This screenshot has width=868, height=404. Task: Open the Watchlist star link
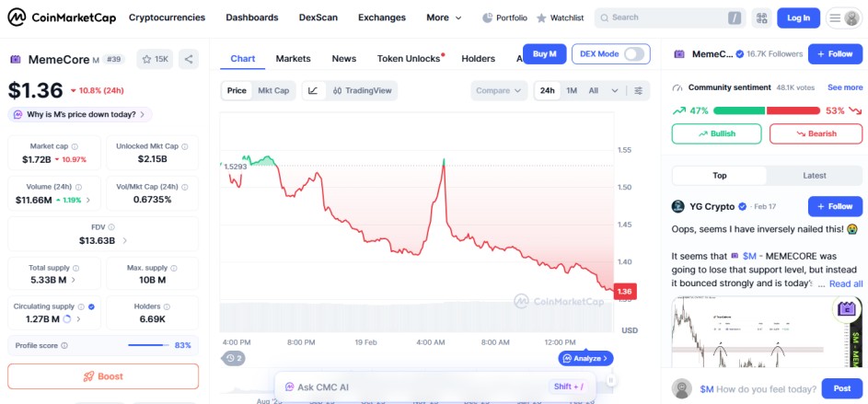[561, 17]
